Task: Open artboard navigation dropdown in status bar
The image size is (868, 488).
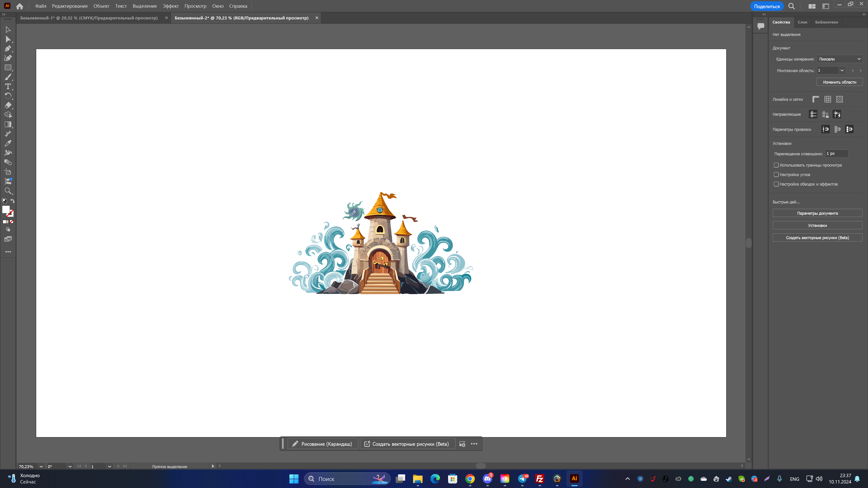Action: pos(109,467)
